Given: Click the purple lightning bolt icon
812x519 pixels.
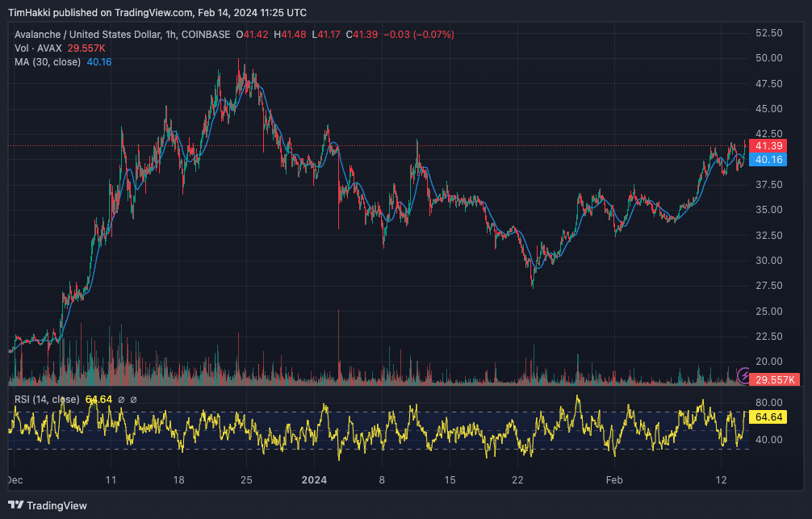Looking at the screenshot, I should [744, 375].
